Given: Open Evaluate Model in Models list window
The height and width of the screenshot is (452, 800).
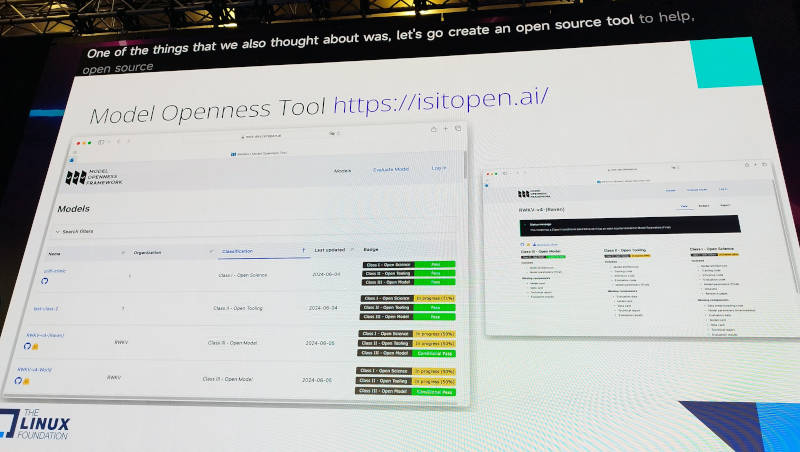Looking at the screenshot, I should click(391, 169).
